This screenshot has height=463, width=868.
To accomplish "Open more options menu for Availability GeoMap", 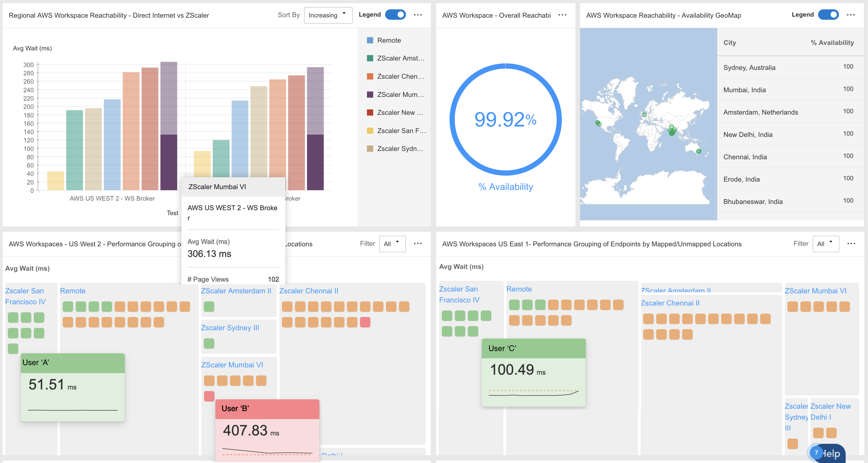I will [851, 15].
